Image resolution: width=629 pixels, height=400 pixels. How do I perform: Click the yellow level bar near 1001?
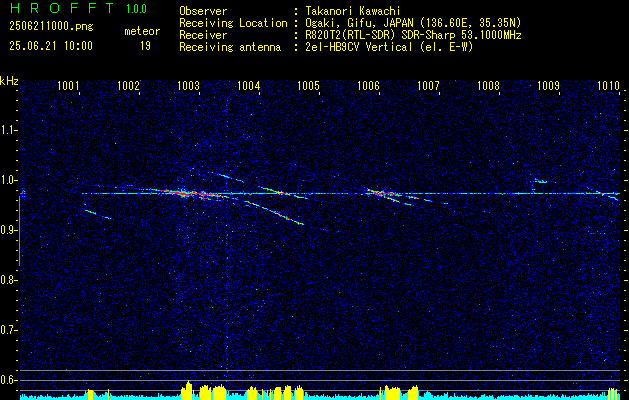90,394
